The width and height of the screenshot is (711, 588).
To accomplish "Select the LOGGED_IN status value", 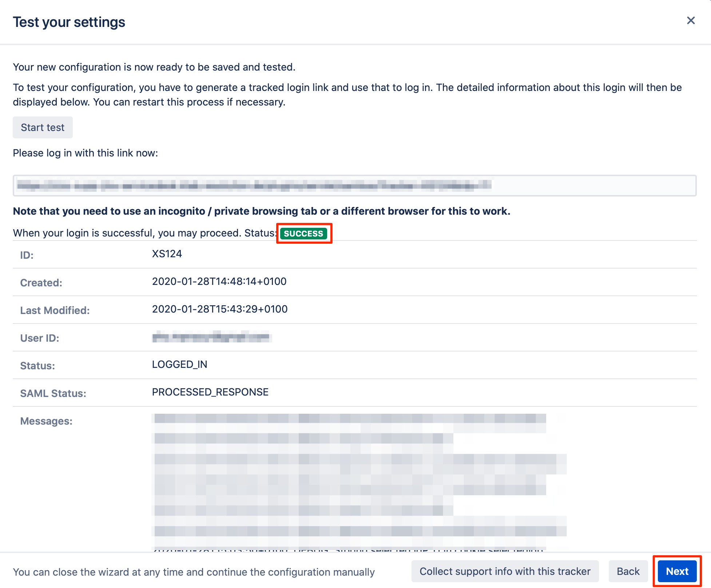I will (x=179, y=364).
